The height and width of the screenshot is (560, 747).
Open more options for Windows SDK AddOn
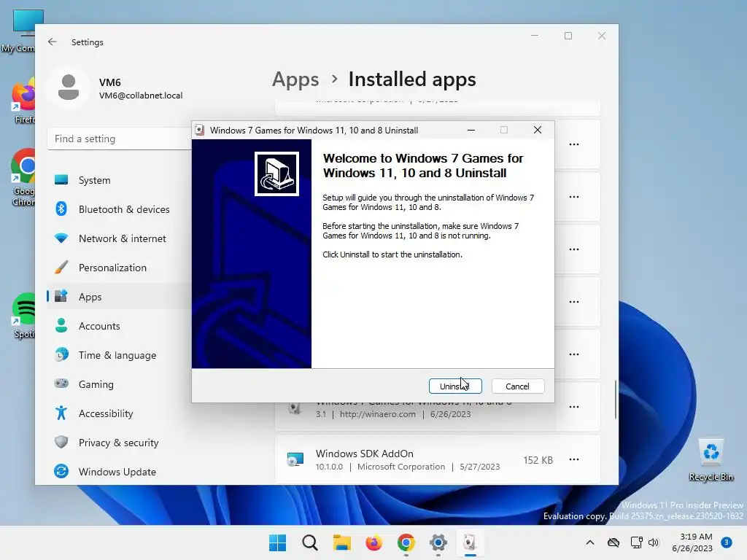pyautogui.click(x=574, y=459)
